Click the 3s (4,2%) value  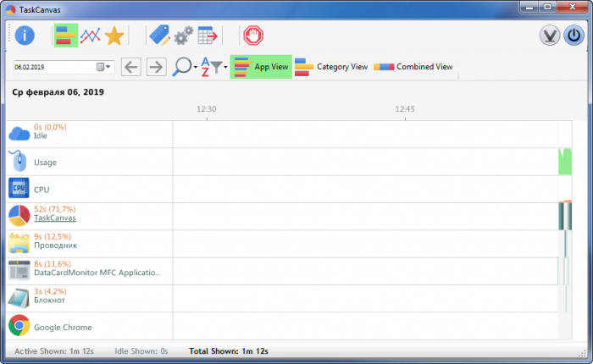(50, 291)
